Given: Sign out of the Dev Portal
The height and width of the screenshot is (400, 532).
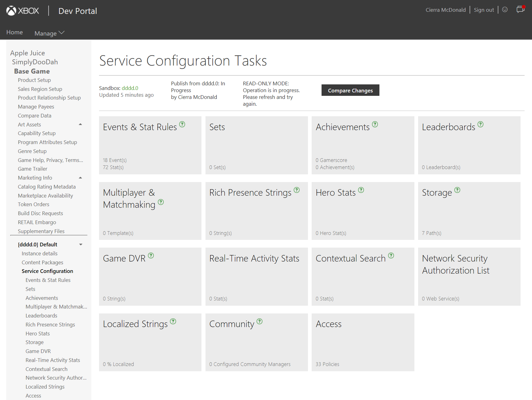Looking at the screenshot, I should (484, 10).
